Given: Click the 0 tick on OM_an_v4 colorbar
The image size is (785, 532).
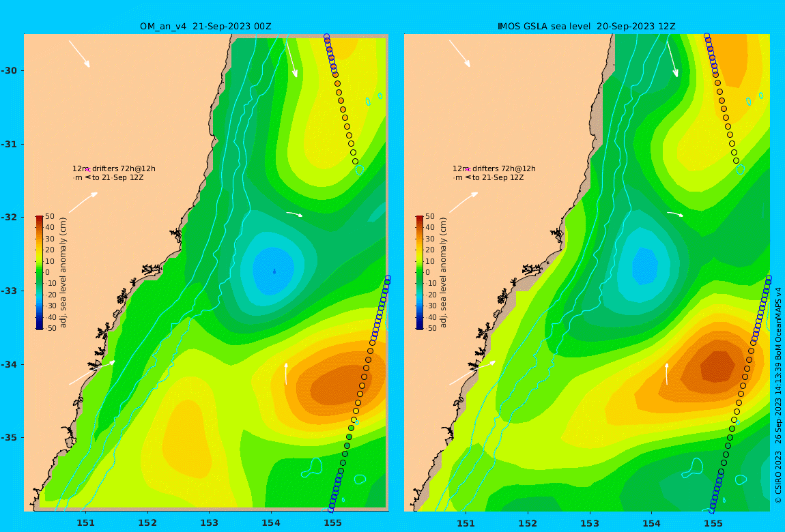Looking at the screenshot, I should 48,273.
